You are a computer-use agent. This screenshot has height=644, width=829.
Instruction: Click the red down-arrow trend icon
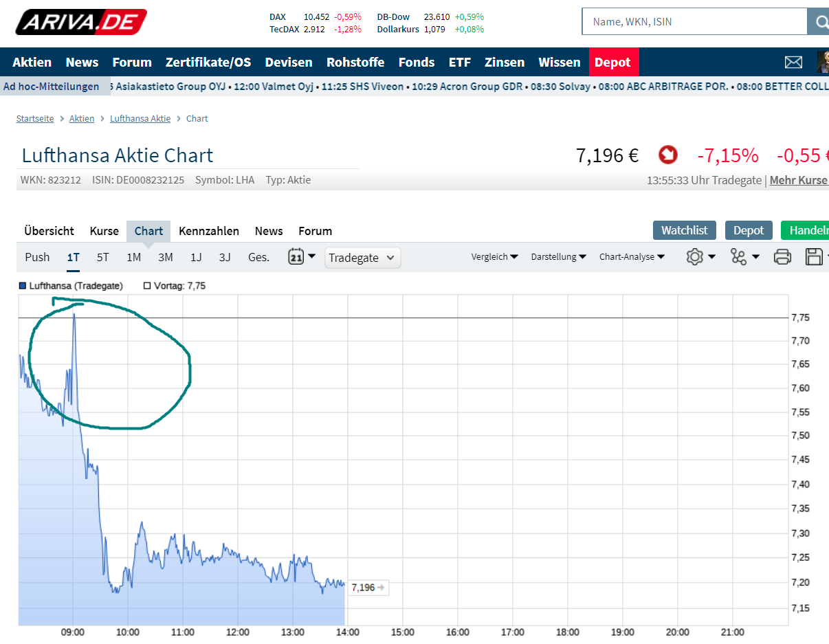tap(667, 155)
